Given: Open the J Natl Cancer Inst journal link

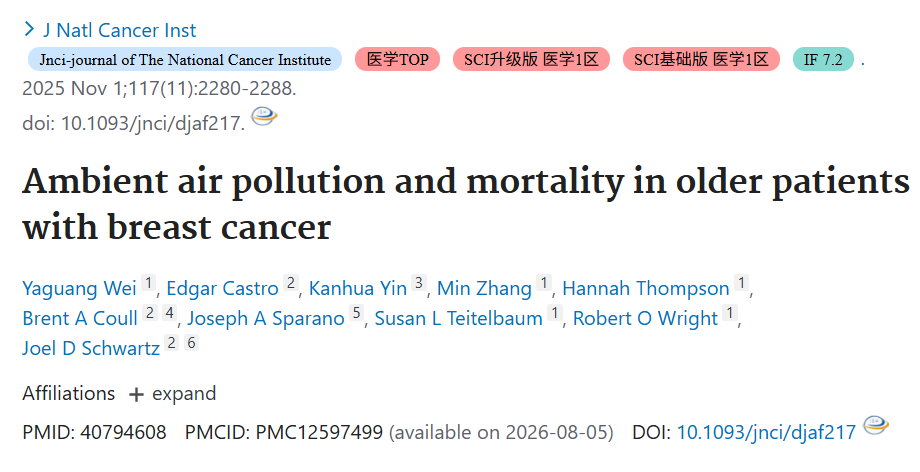Looking at the screenshot, I should (x=120, y=30).
